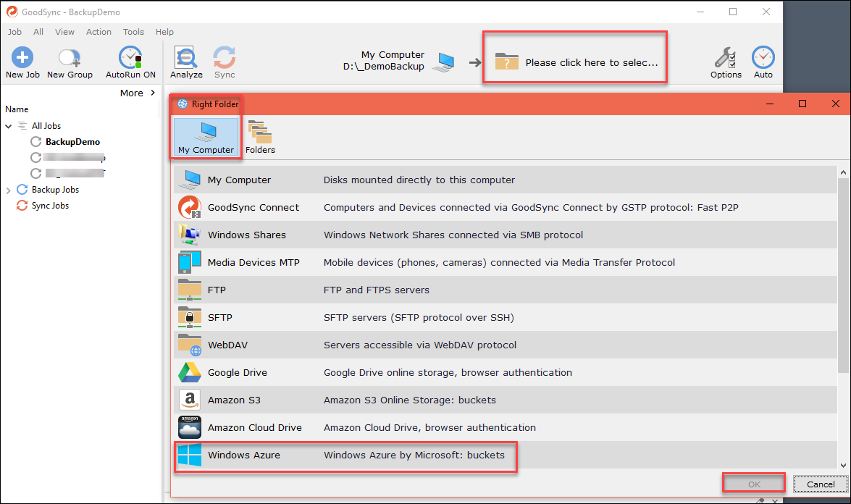Choose the Google Drive icon

point(190,373)
